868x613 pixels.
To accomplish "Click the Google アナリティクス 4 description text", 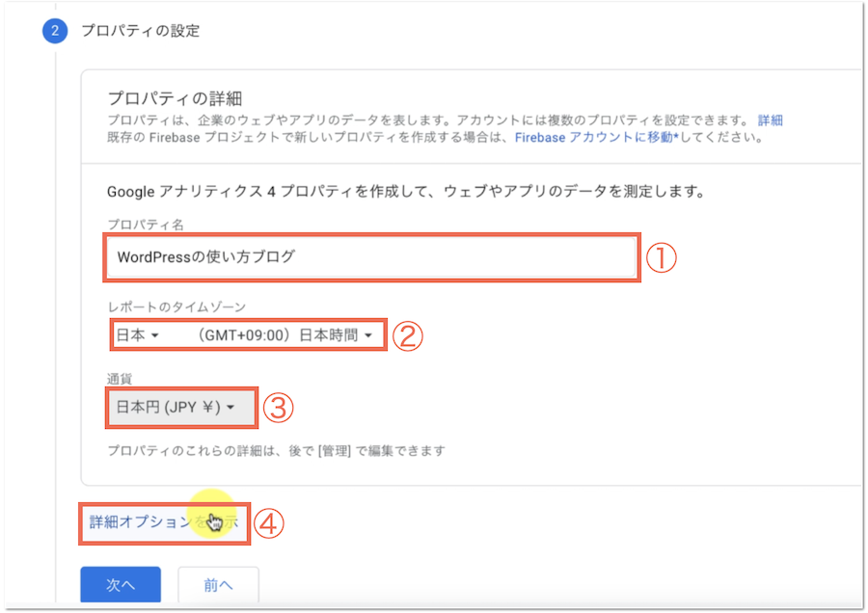I will pos(405,192).
